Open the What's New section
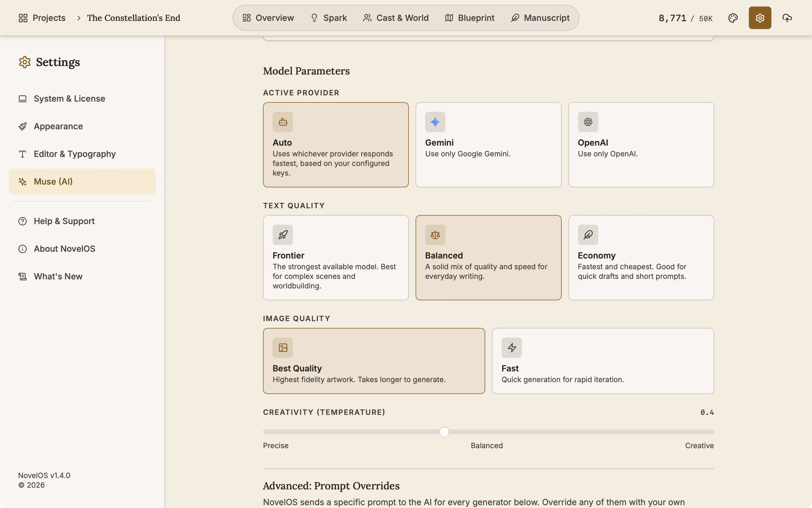 click(82, 276)
